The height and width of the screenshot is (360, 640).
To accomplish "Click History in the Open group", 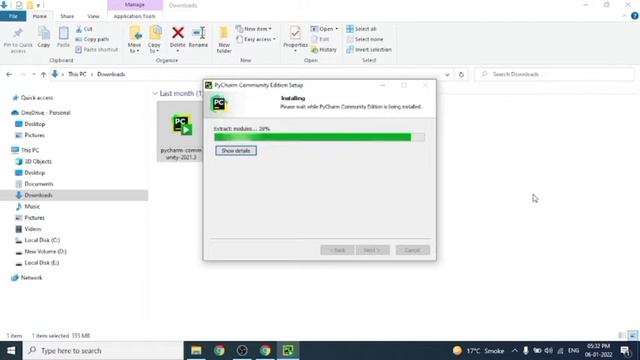I will click(324, 49).
